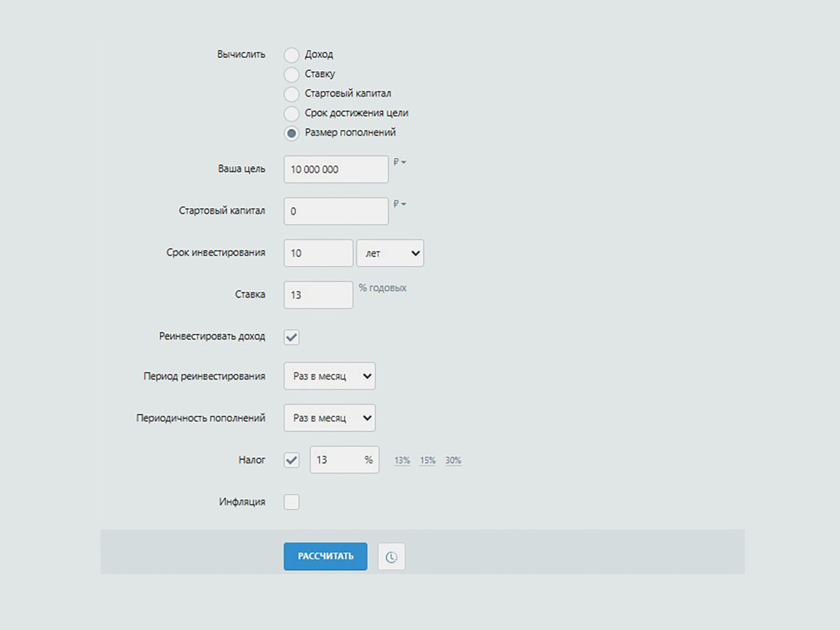Click the Ставка percent input field

pyautogui.click(x=318, y=295)
